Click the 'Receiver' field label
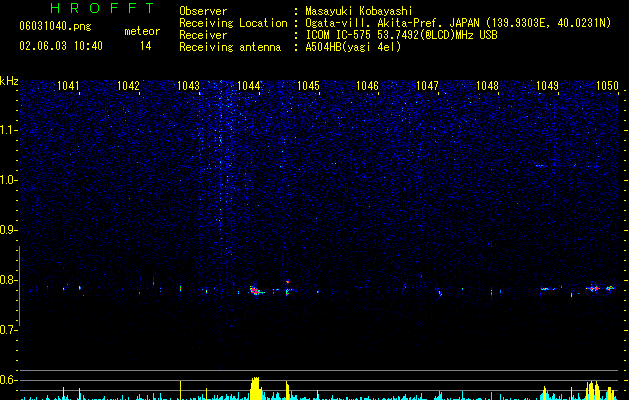Image resolution: width=629 pixels, height=400 pixels. [203, 35]
